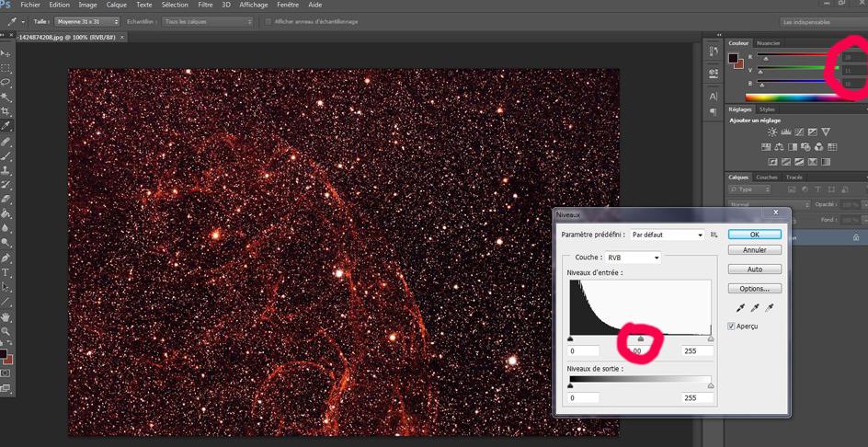Toggle Quick Mask mode icon

(6, 374)
